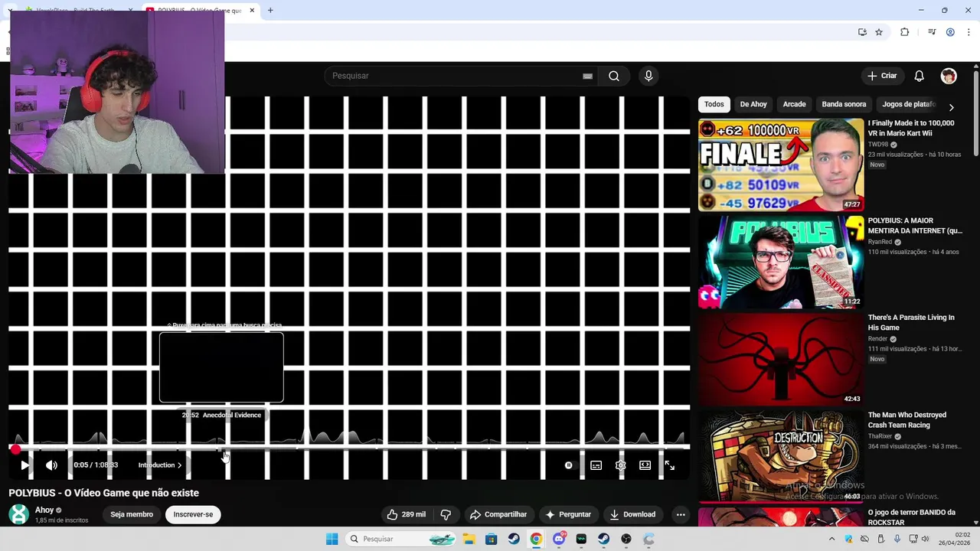The image size is (980, 551).
Task: Dislike the video
Action: 446,514
